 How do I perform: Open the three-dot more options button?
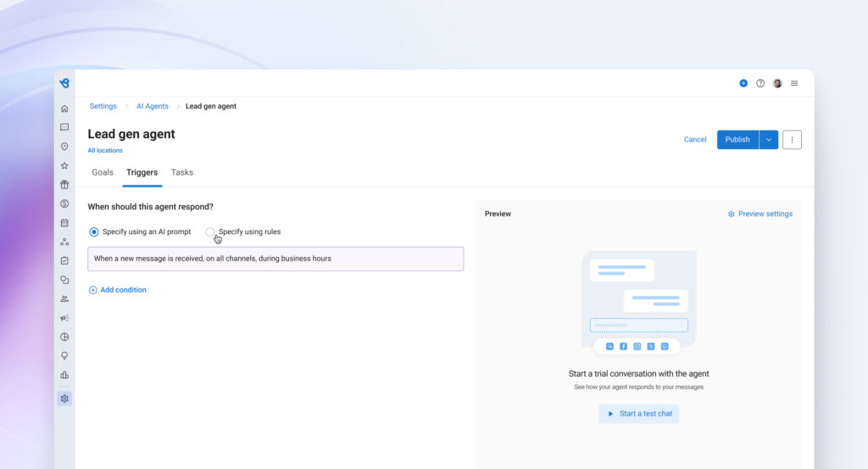click(793, 140)
